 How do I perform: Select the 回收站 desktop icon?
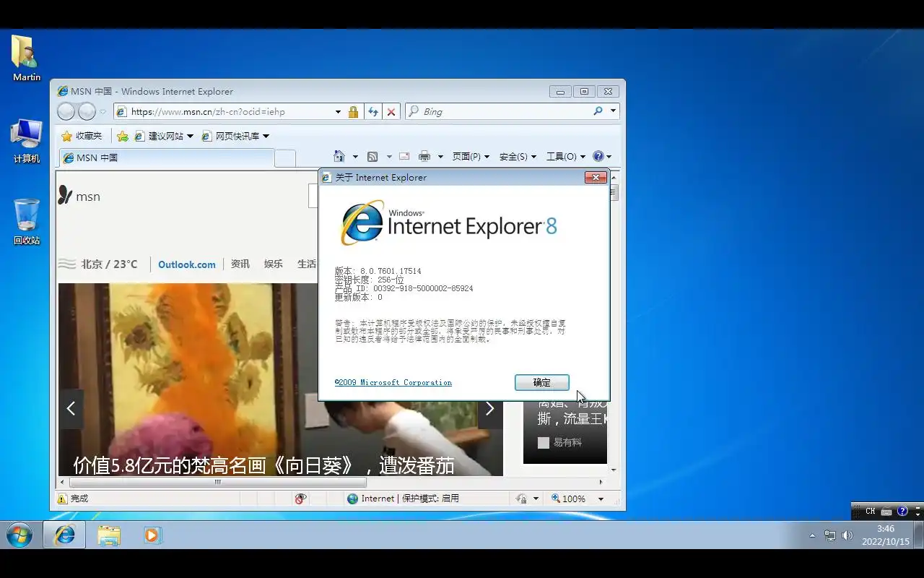[27, 222]
